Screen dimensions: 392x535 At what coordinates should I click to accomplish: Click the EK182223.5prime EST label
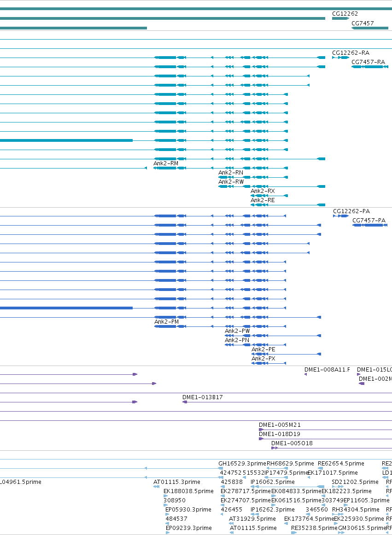[346, 491]
